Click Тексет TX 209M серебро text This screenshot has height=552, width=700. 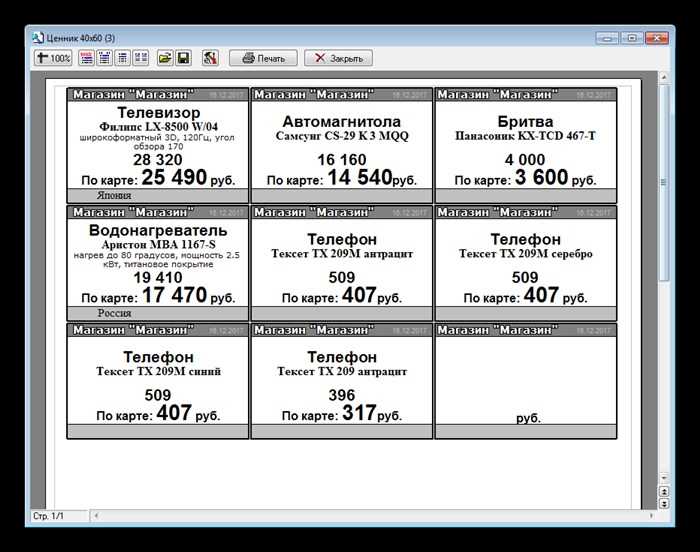(525, 254)
